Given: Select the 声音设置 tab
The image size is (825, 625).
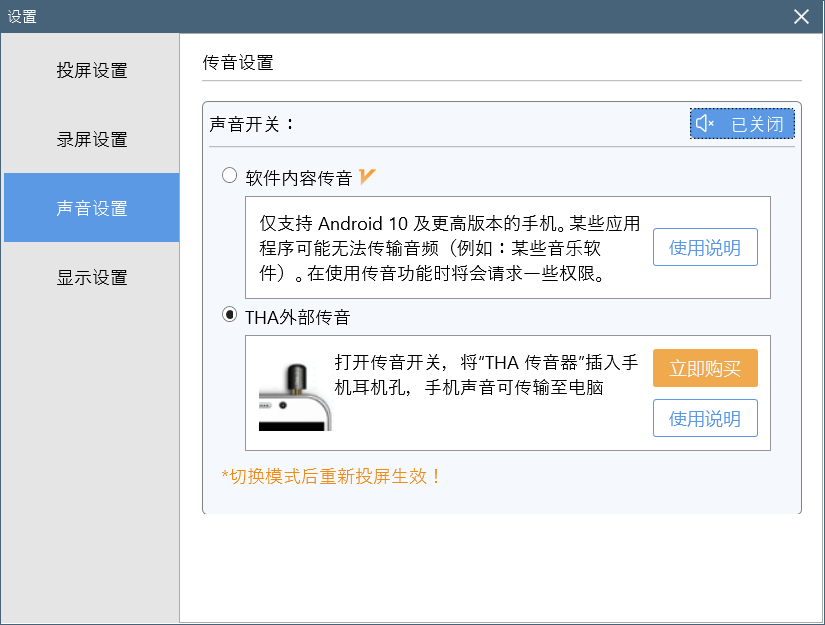Looking at the screenshot, I should pyautogui.click(x=92, y=208).
